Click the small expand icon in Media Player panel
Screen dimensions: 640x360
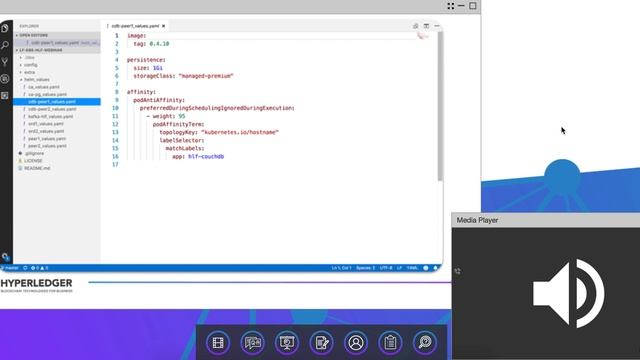point(457,271)
